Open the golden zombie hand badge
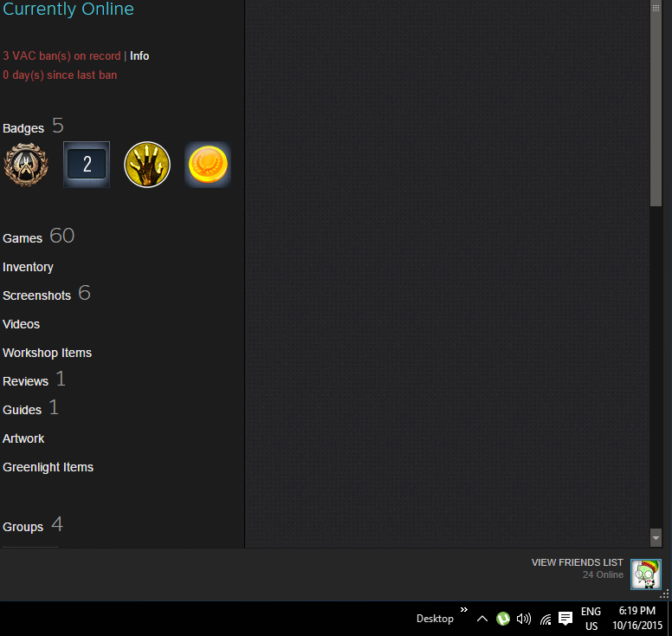Image resolution: width=672 pixels, height=636 pixels. 147,165
